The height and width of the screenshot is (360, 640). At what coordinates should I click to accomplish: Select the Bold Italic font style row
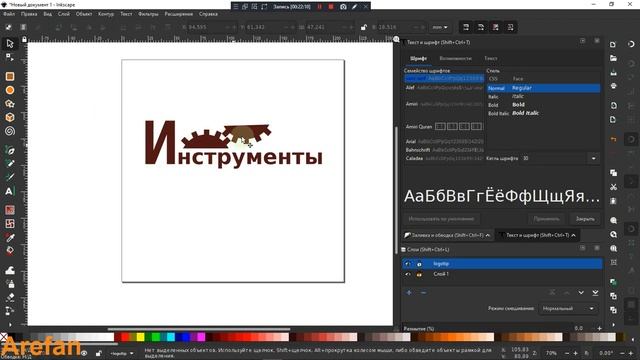click(x=543, y=113)
